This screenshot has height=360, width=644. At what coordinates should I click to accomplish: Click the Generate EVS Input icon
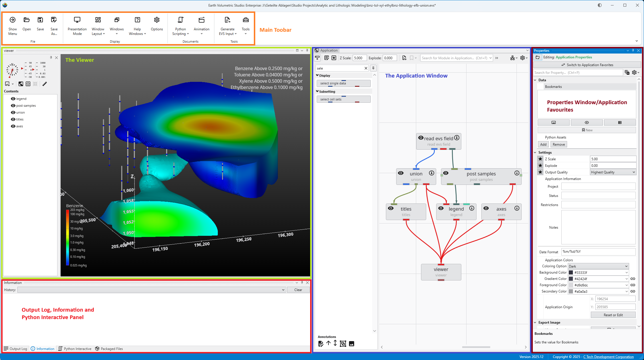pos(227,20)
